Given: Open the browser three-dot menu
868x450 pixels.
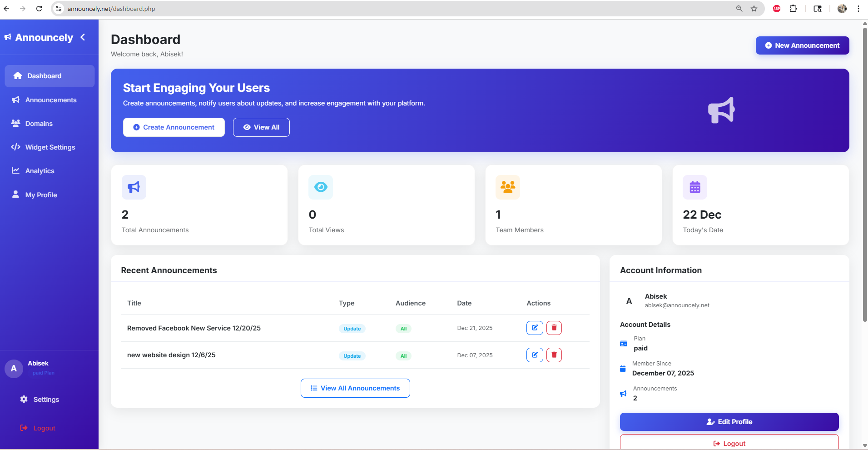Looking at the screenshot, I should [858, 9].
